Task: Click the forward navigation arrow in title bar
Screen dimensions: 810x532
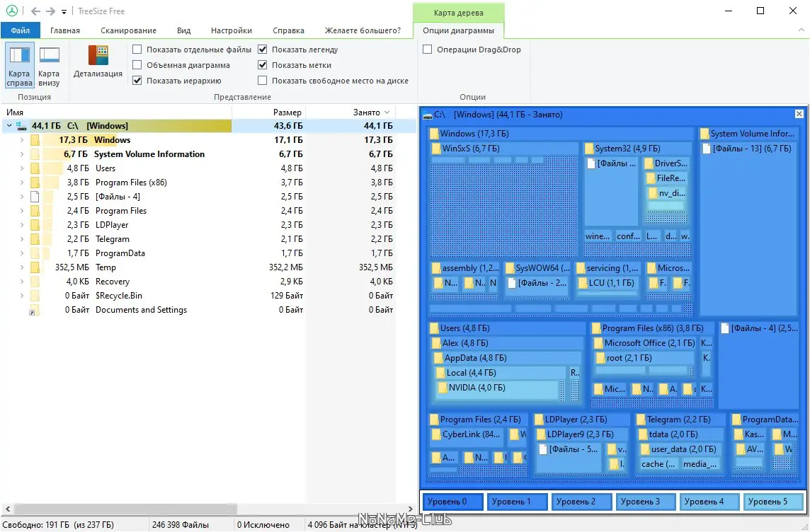Action: pos(50,11)
